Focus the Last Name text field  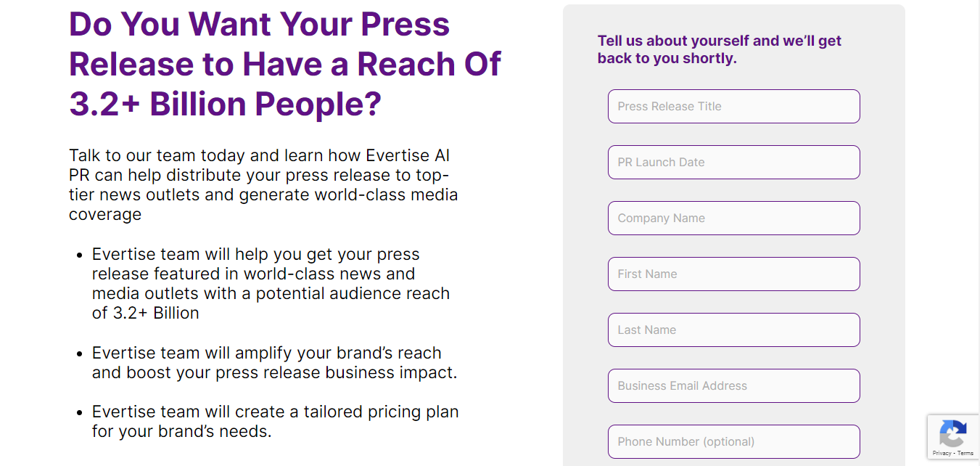click(x=733, y=330)
